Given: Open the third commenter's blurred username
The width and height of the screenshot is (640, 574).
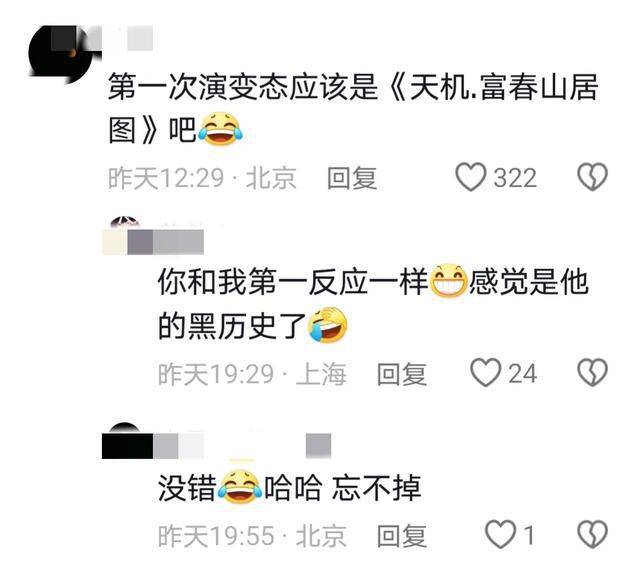Looking at the screenshot, I should (x=216, y=446).
